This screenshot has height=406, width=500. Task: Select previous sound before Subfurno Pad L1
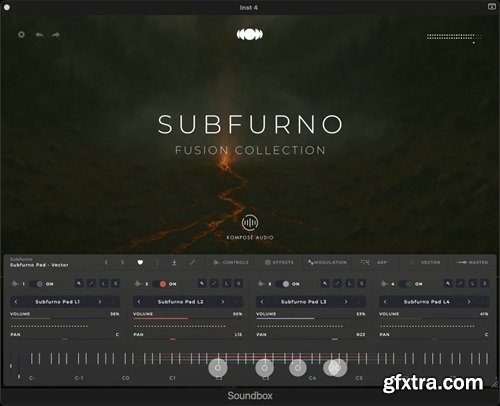16,302
